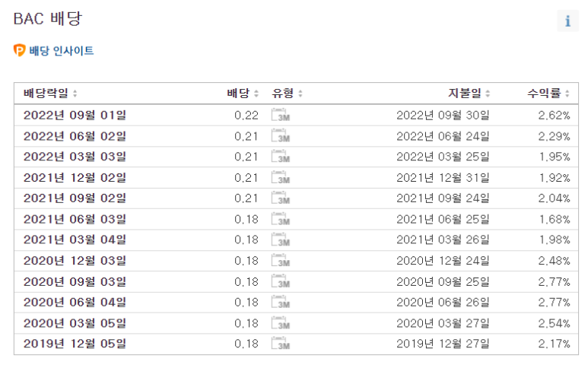Viewport: 588px width, 368px height.
Task: Click 3M type icon in 2020년 12월 03일 row
Action: [x=281, y=261]
